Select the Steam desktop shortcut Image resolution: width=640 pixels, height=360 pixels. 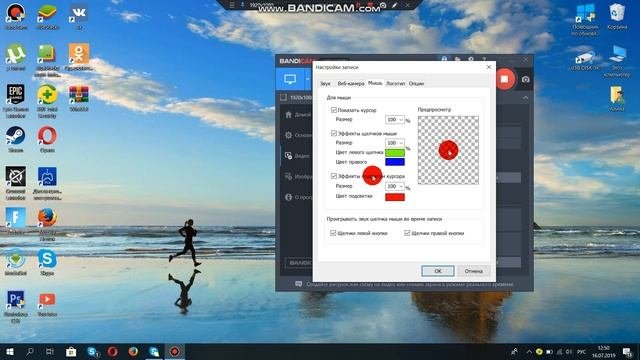pos(16,139)
